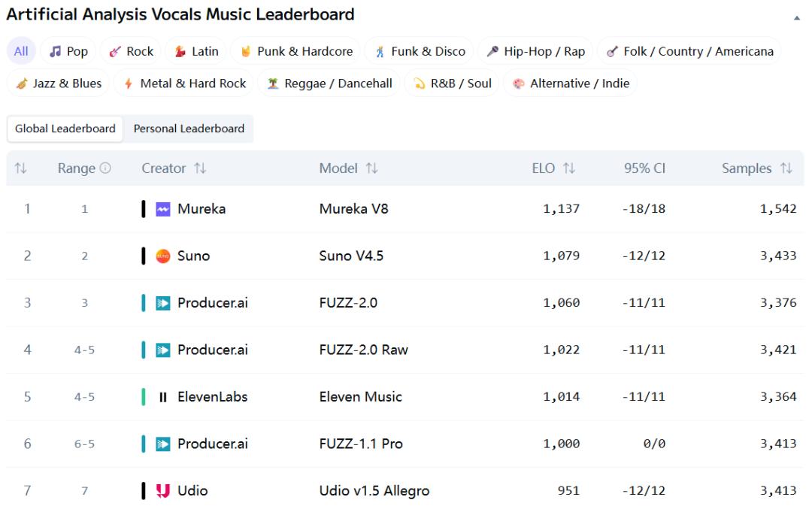812x509 pixels.
Task: Sort by the Model column arrows
Action: pos(371,168)
